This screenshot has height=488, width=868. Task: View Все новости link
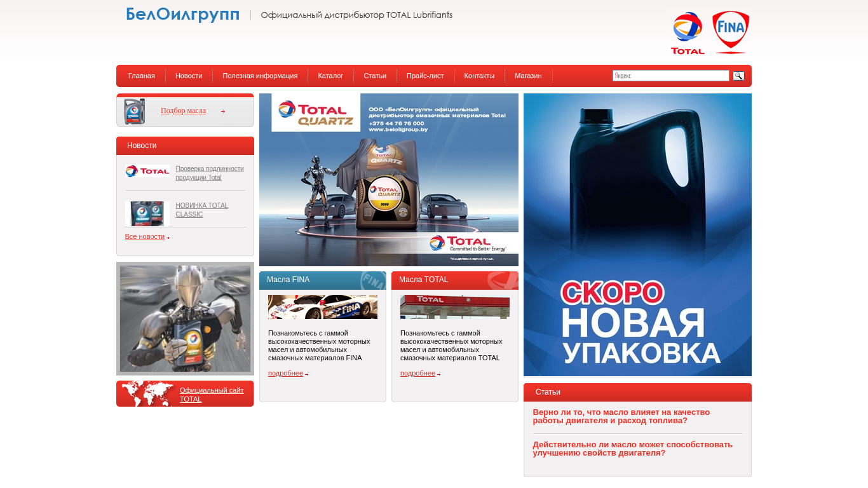click(x=145, y=236)
